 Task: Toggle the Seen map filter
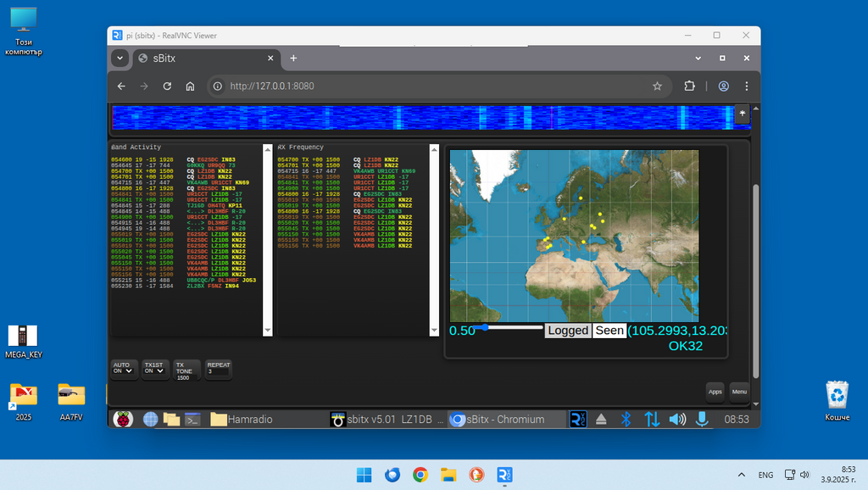tap(609, 331)
